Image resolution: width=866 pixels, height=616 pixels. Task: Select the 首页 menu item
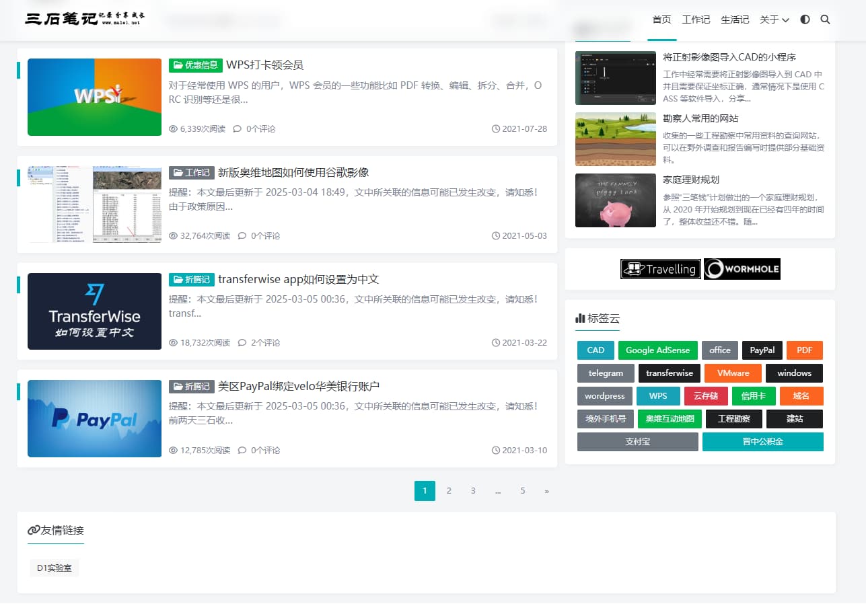(661, 20)
